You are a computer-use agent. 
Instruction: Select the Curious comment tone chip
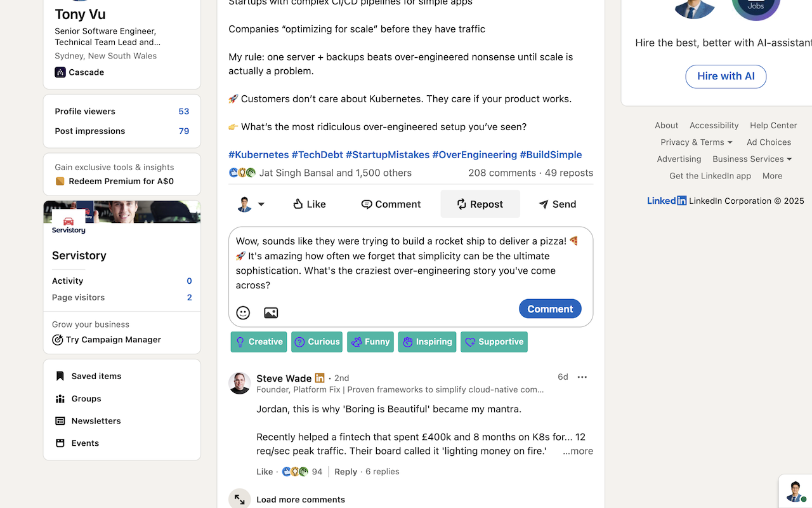pos(317,342)
